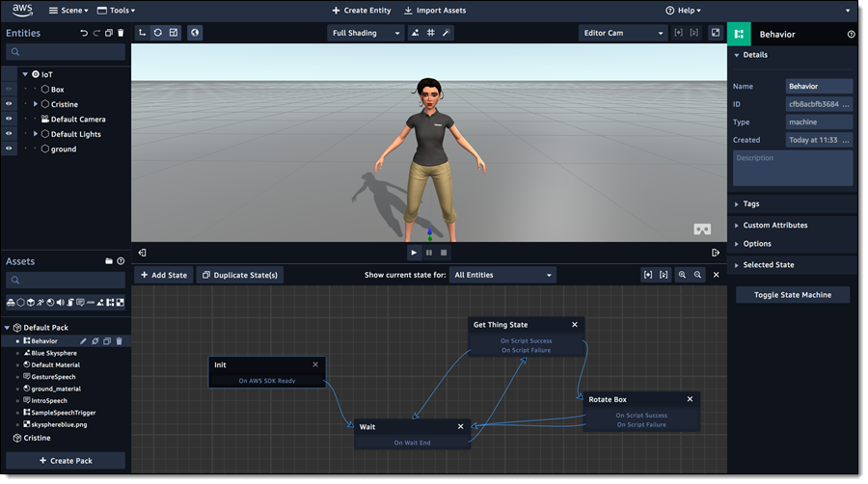868x484 pixels.
Task: Click the Add State button
Action: pos(164,275)
